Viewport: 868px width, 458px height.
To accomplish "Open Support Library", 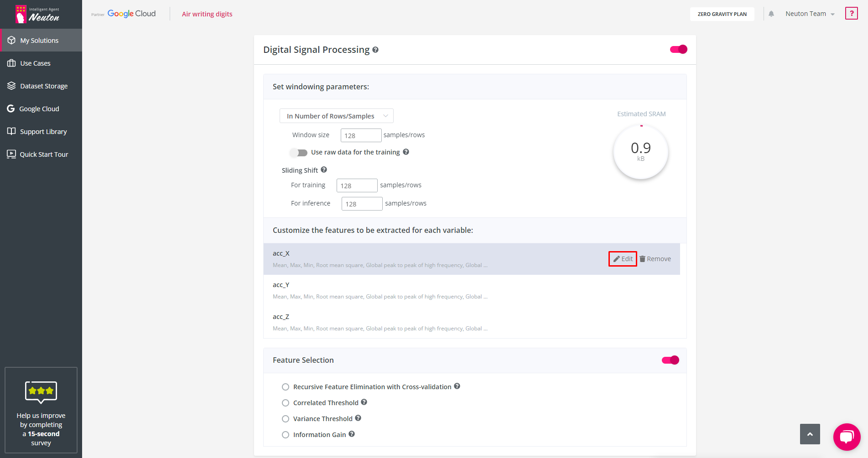I will click(41, 131).
